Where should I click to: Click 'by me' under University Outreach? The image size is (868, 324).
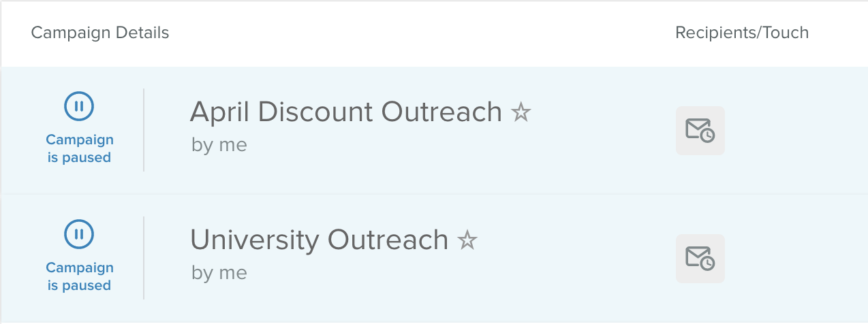219,273
